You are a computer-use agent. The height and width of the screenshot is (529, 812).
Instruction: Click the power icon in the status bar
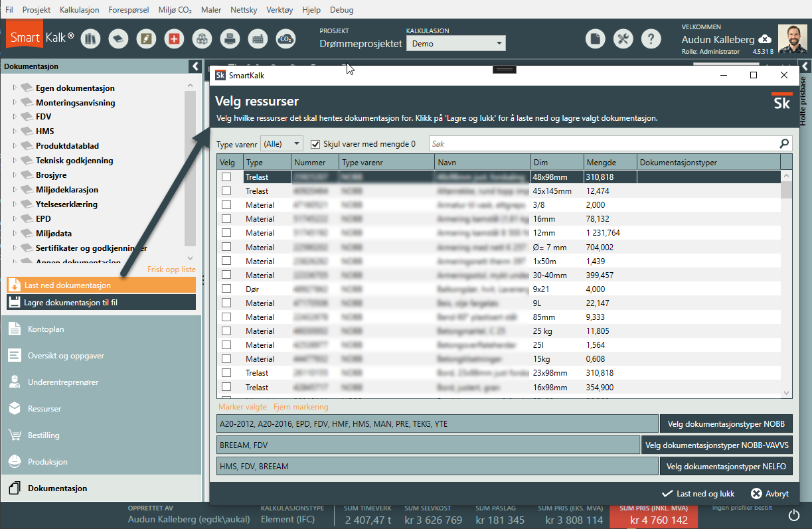(794, 514)
